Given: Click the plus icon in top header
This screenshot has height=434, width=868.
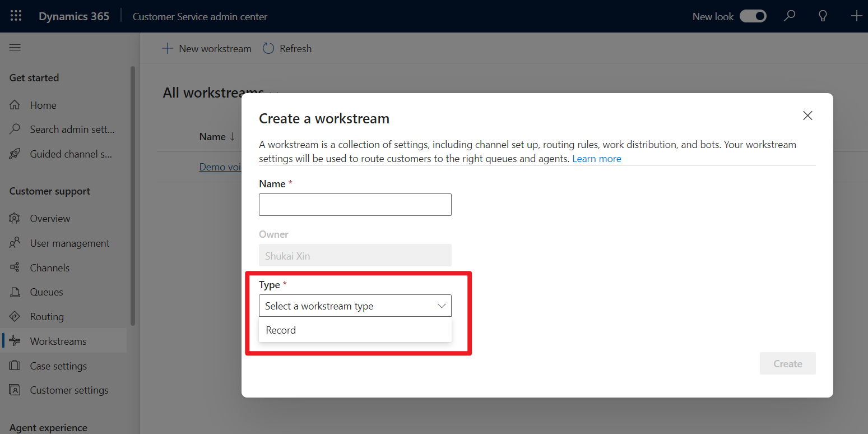Looking at the screenshot, I should [x=856, y=16].
